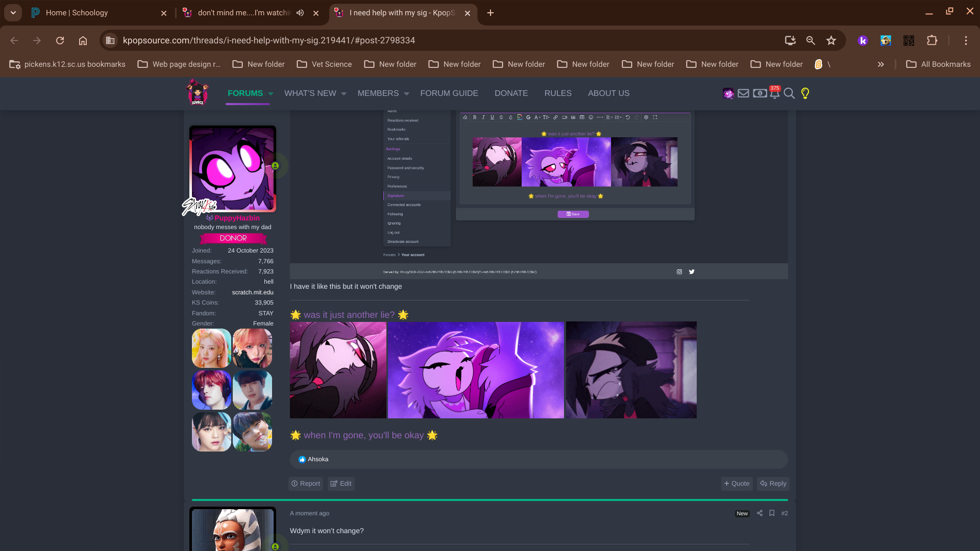Image resolution: width=980 pixels, height=551 pixels.
Task: Open the attached account settings screenshot
Action: [x=539, y=194]
